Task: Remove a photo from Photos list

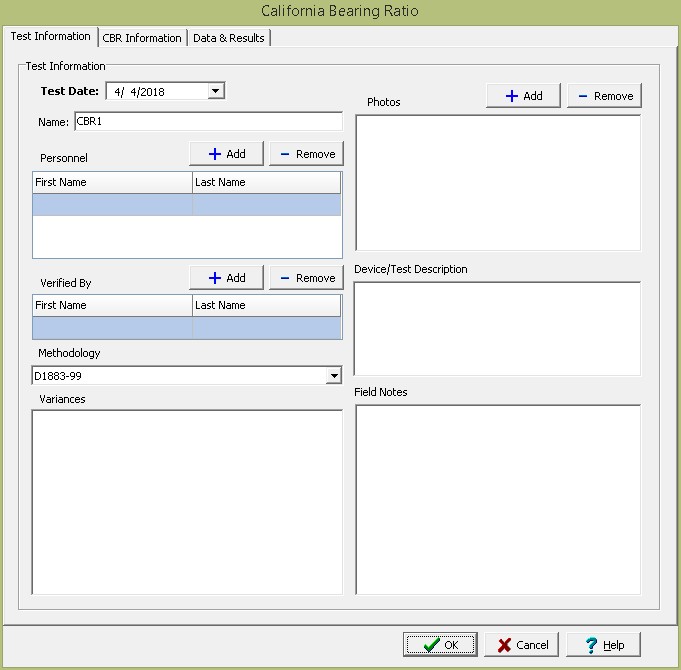Action: click(x=604, y=96)
